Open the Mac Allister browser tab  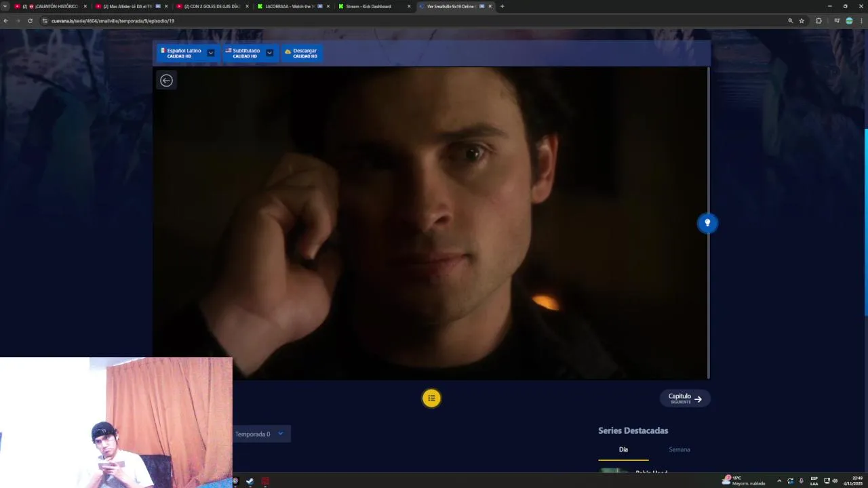(x=131, y=6)
